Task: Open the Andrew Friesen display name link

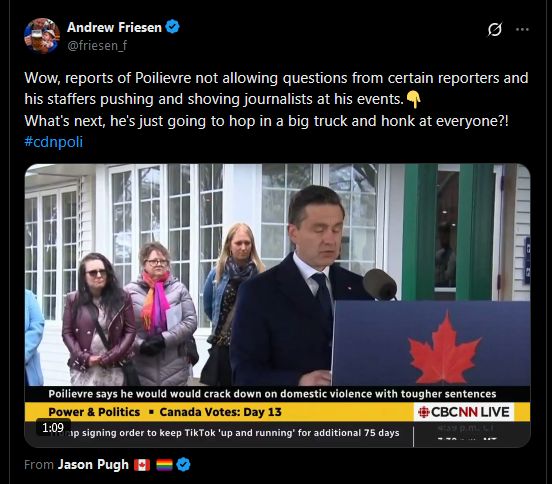Action: point(114,27)
